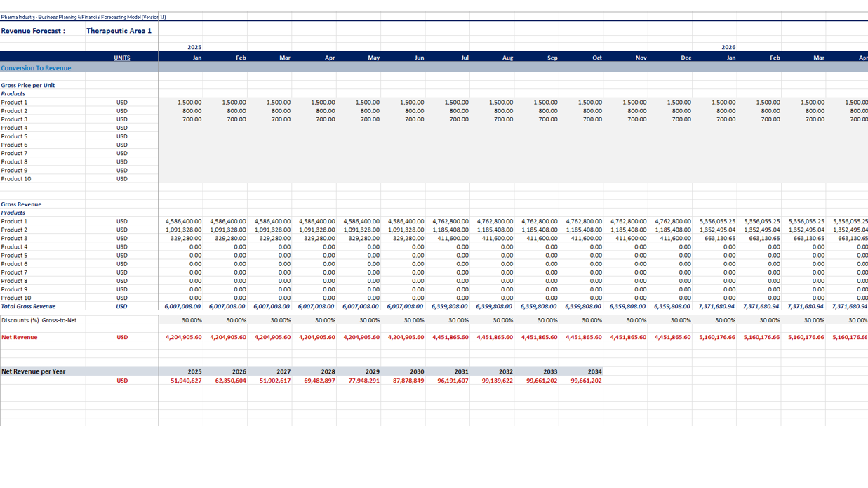
Task: Click the "Gross Price per Unit" label
Action: (28, 85)
